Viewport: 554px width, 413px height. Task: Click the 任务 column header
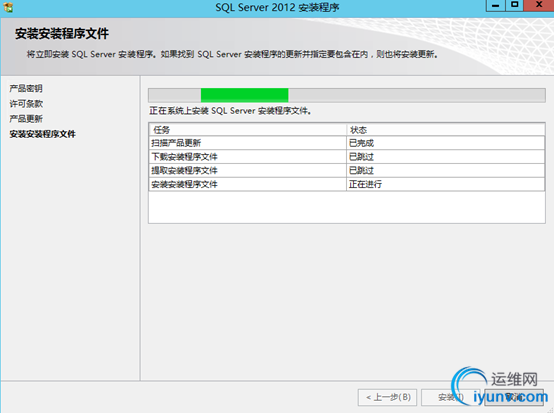tap(247, 130)
